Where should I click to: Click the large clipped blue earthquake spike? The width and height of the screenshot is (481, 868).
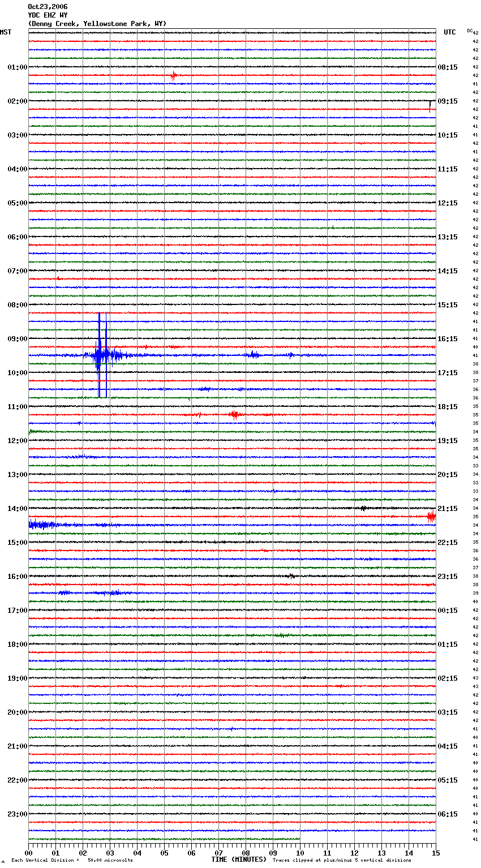point(102,355)
